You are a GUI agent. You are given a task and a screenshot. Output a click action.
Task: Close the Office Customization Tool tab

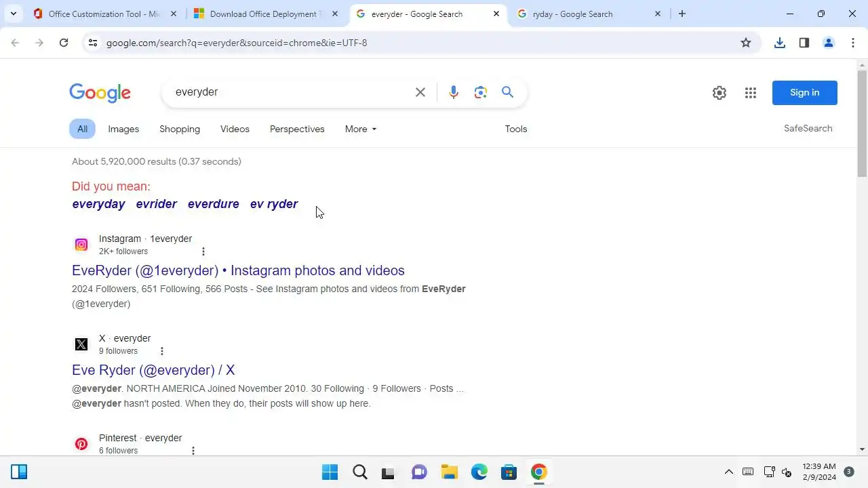coord(174,14)
